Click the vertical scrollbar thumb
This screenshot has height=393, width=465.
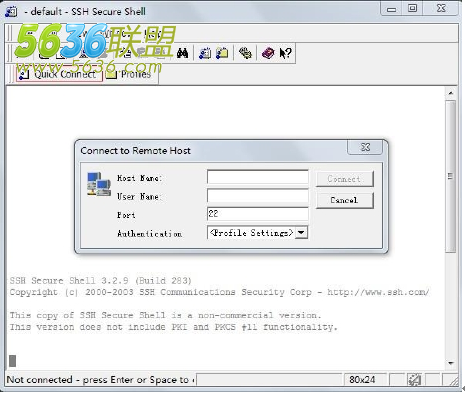451,177
